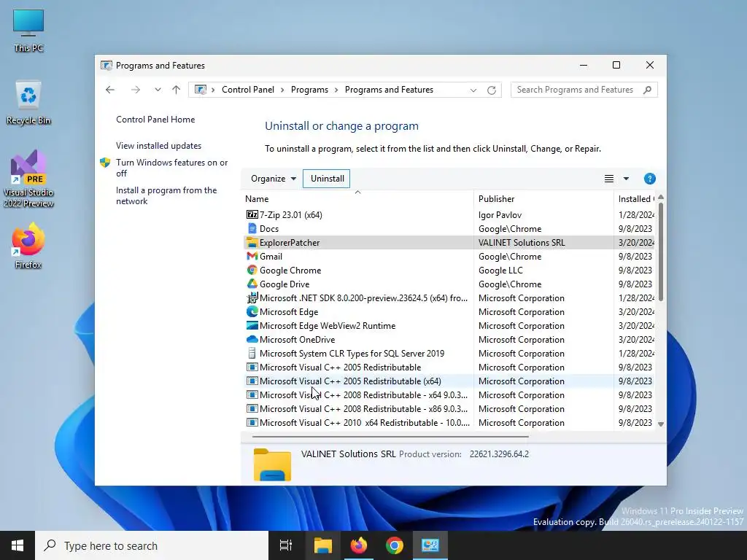Select Visual Studio 2022 Preview desktop shortcut

(x=28, y=179)
